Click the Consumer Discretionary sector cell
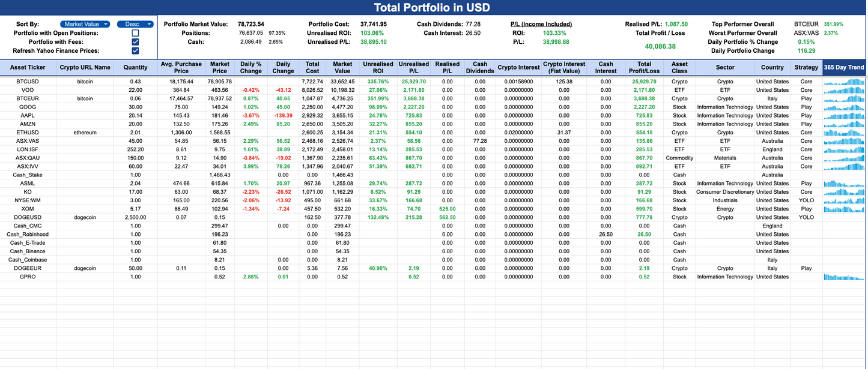 point(725,192)
